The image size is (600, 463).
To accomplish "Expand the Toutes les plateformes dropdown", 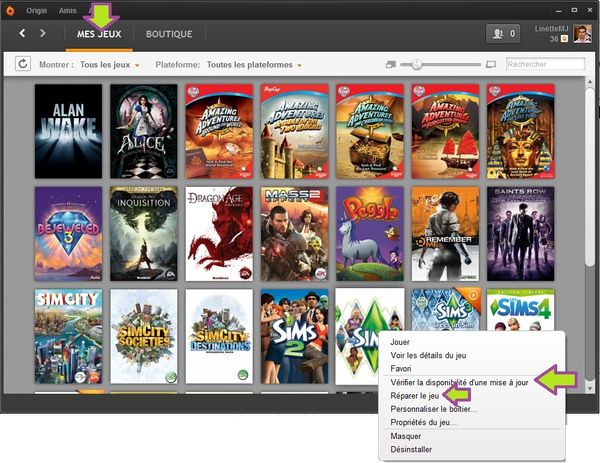I will click(254, 65).
